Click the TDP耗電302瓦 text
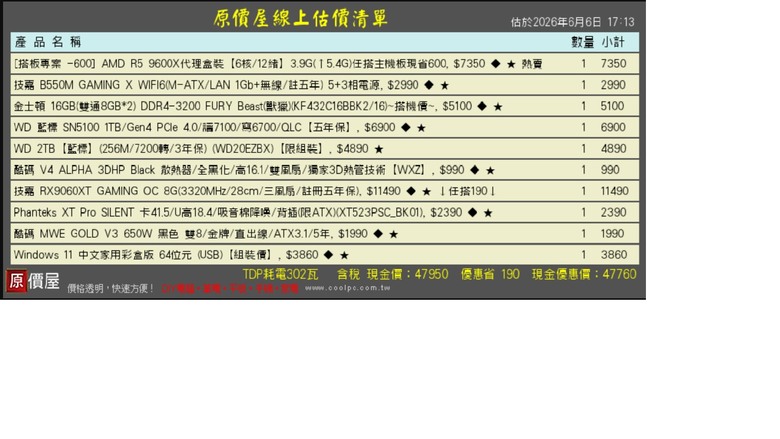 click(281, 274)
